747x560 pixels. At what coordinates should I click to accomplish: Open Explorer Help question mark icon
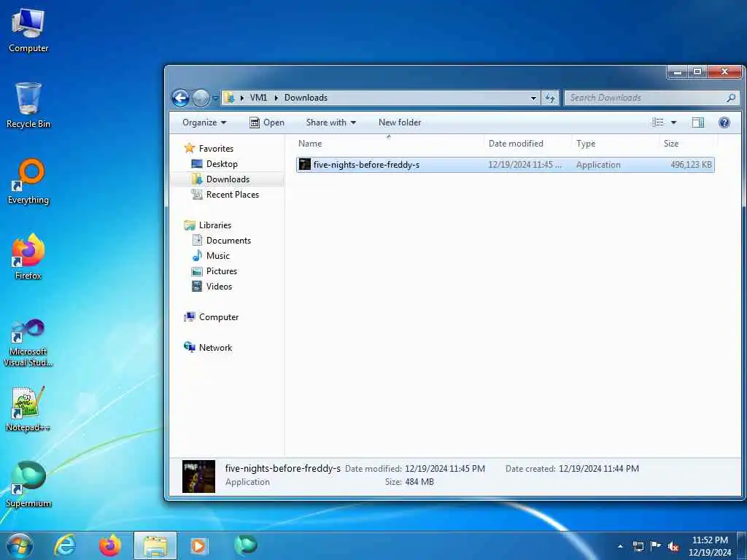(724, 122)
